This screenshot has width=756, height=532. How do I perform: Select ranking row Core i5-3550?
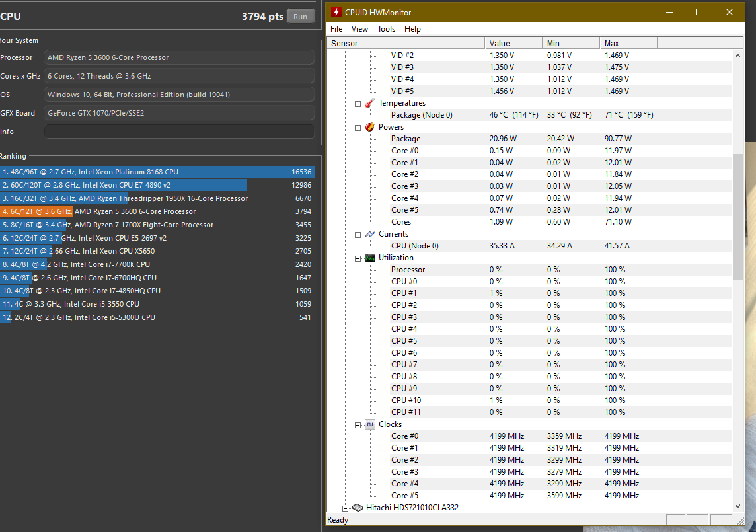coord(157,305)
